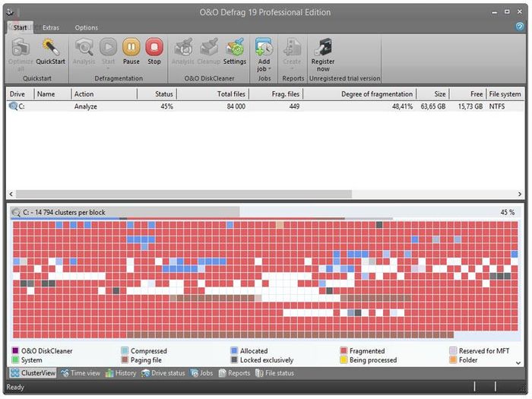The height and width of the screenshot is (399, 532).
Task: Open the History tab
Action: [121, 373]
